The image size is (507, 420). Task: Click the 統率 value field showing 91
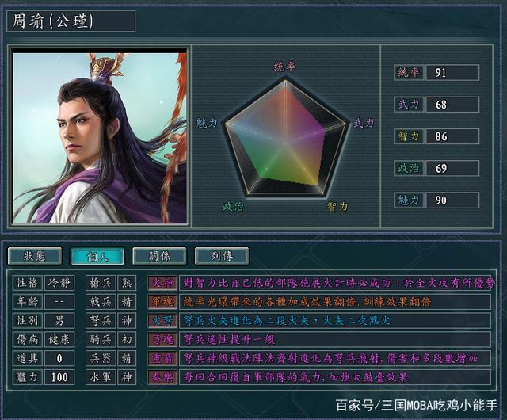pos(452,72)
